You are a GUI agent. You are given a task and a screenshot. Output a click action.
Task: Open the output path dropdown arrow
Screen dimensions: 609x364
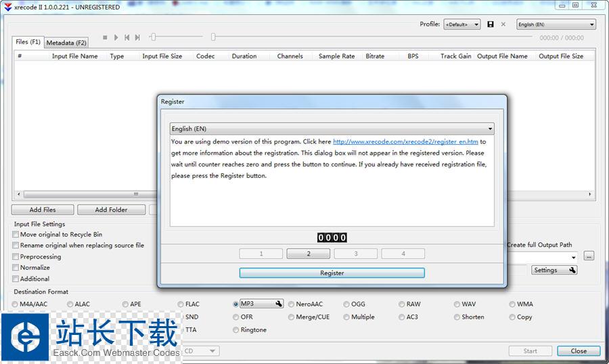tap(574, 257)
